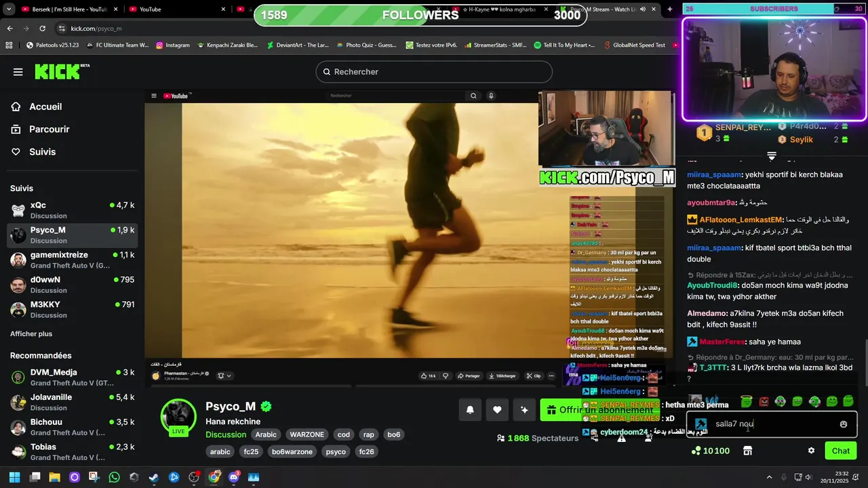The image size is (868, 488).
Task: Open File Explorer from taskbar
Action: tap(55, 477)
